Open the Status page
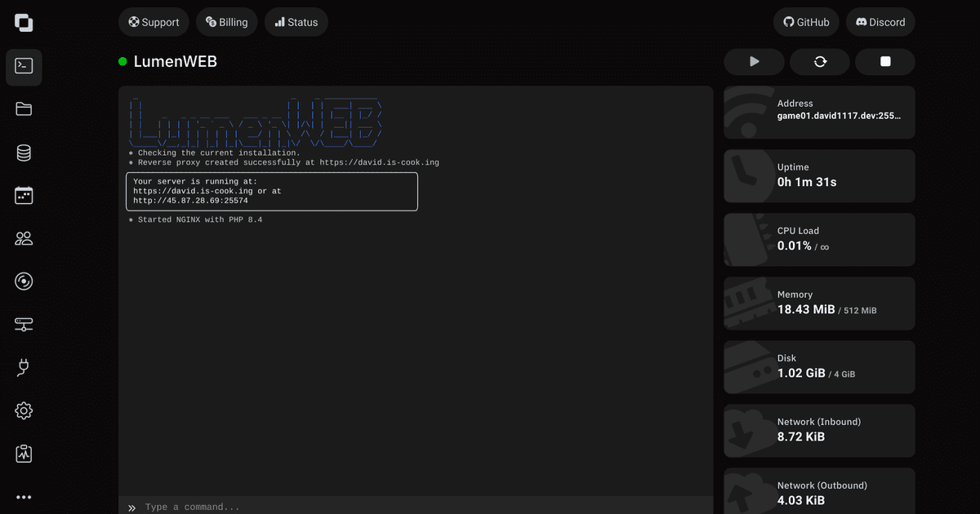 coord(296,22)
